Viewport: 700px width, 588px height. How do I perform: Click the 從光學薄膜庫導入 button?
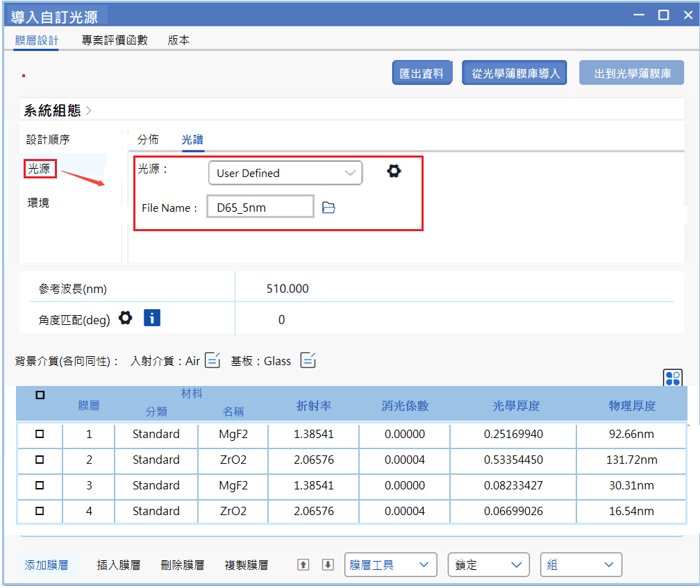(x=515, y=73)
